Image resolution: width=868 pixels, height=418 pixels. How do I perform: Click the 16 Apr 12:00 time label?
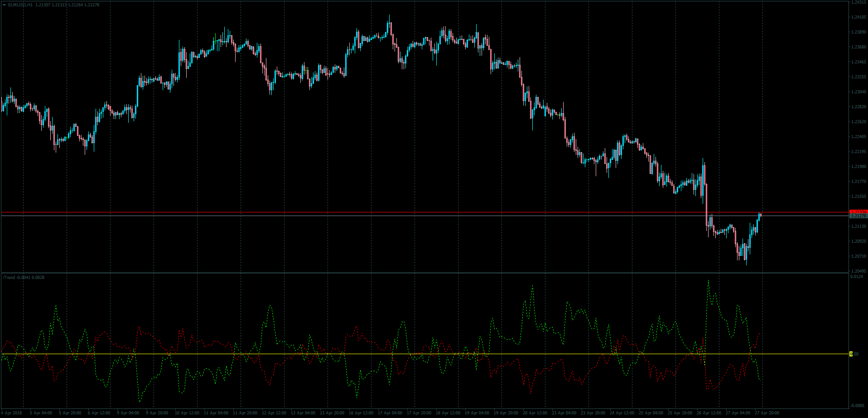point(361,413)
